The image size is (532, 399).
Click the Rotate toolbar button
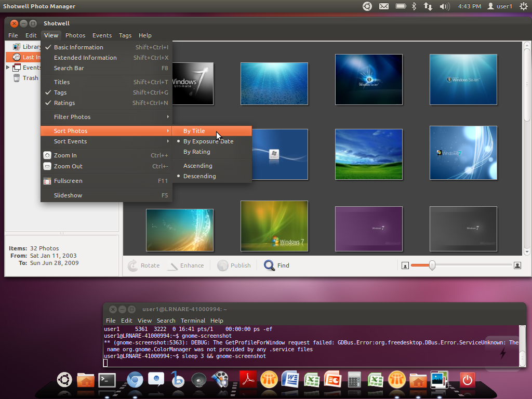pyautogui.click(x=144, y=265)
